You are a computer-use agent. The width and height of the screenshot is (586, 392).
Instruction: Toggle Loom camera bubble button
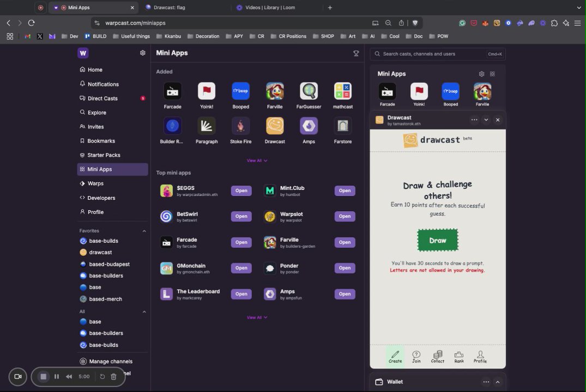tap(17, 376)
